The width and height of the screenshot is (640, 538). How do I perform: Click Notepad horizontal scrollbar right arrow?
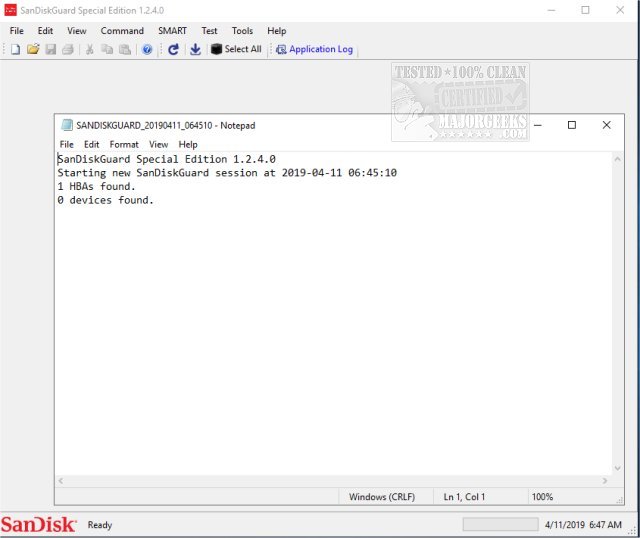(x=605, y=481)
